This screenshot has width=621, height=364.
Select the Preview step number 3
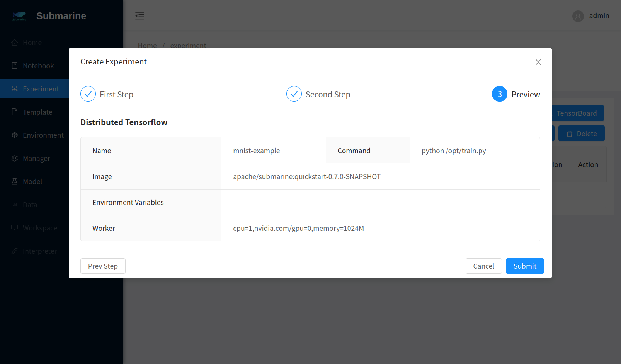499,94
